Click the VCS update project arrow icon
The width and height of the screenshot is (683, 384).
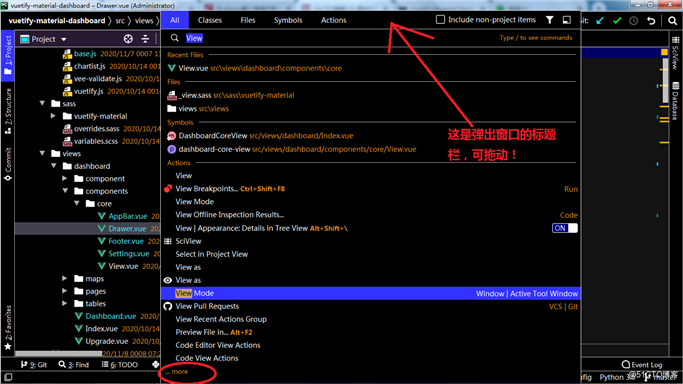click(x=600, y=20)
